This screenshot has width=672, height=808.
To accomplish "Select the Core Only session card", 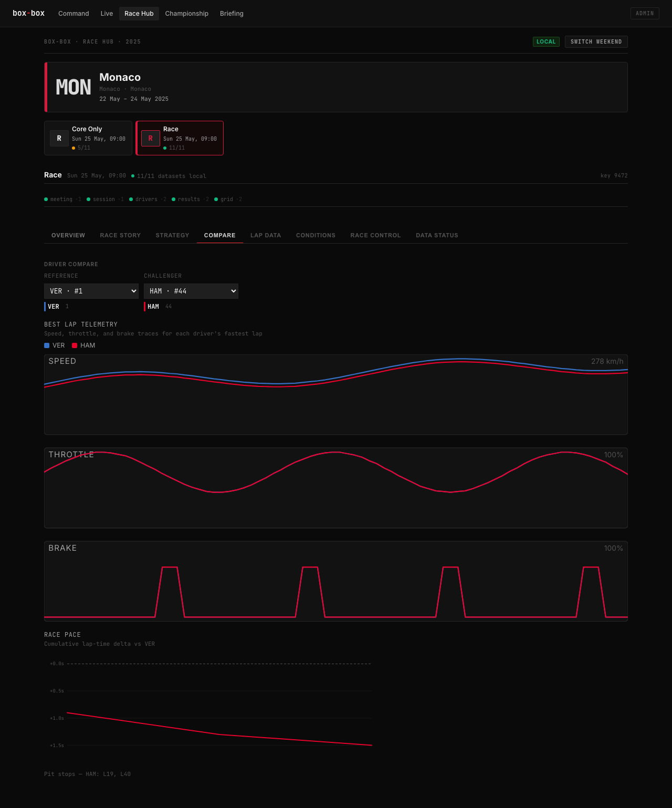I will coord(88,138).
